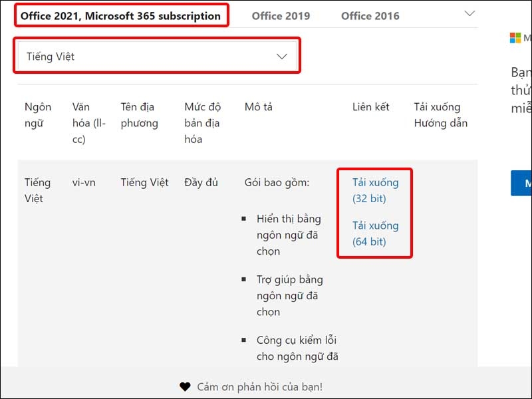The height and width of the screenshot is (399, 532).
Task: Click the Mức độ bản địa hóa header
Action: pos(203,123)
